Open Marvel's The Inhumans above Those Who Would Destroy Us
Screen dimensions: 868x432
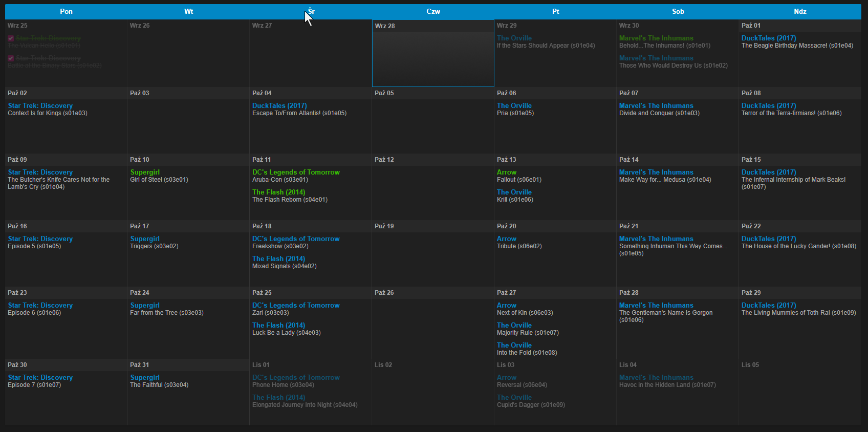[656, 58]
